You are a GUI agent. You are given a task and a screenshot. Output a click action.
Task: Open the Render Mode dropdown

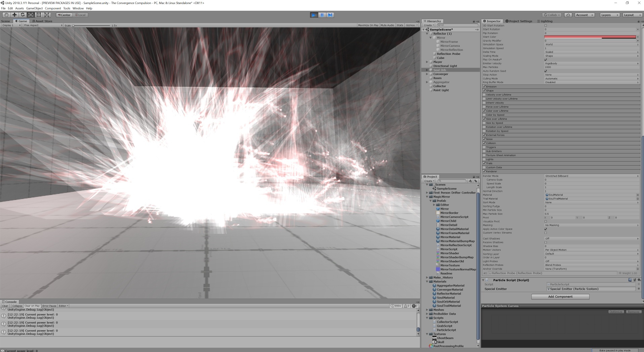[591, 176]
